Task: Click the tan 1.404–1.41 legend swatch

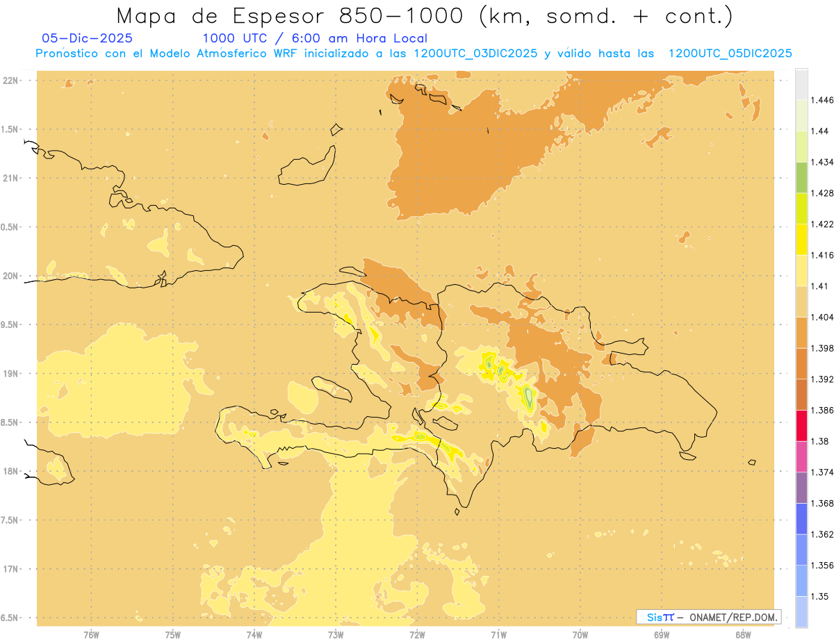Action: click(x=801, y=302)
